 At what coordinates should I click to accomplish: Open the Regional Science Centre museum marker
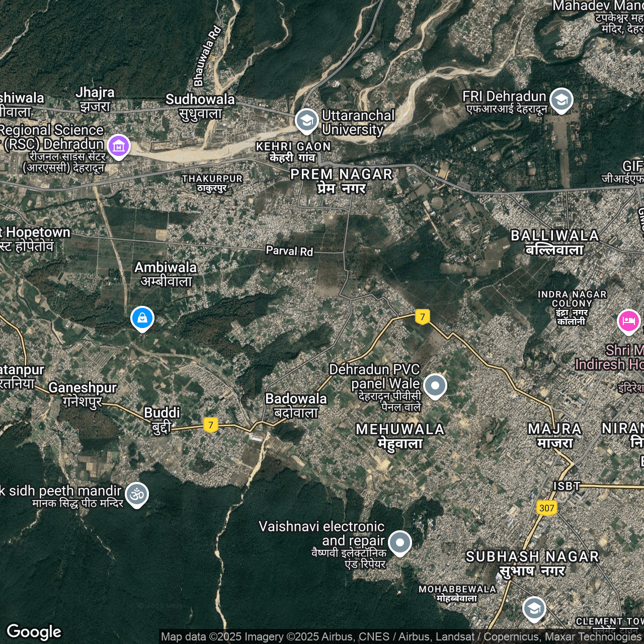[119, 146]
